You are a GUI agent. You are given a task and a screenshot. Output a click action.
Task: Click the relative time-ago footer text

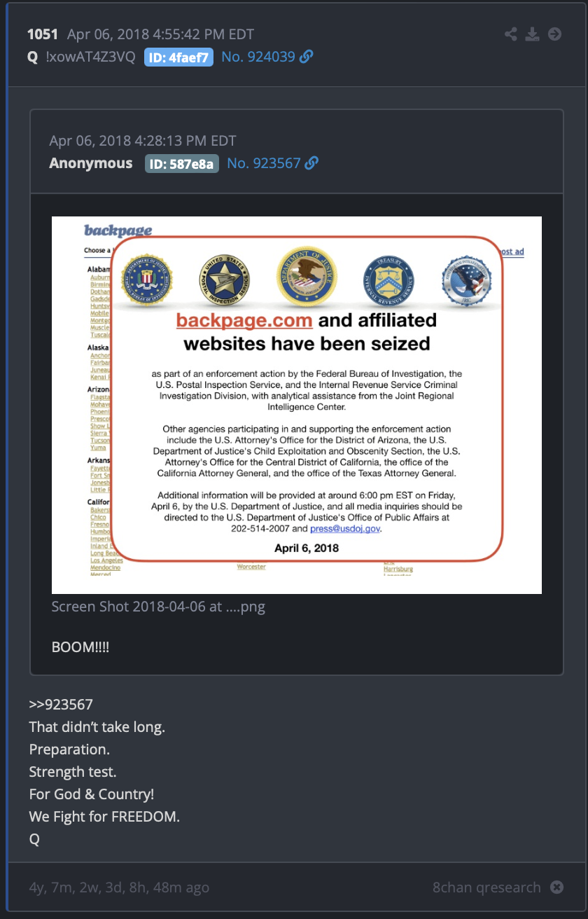(119, 887)
